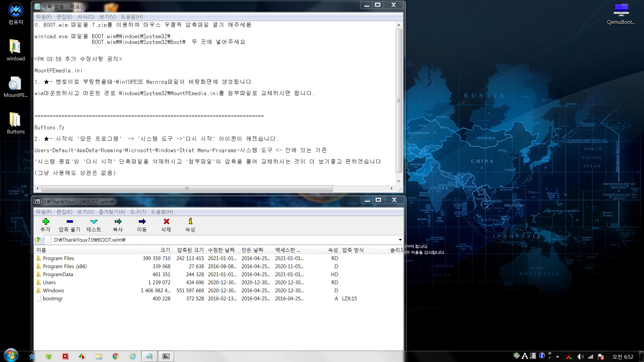Image resolution: width=644 pixels, height=362 pixels.
Task: Sort by 크기 column header
Action: [156, 250]
